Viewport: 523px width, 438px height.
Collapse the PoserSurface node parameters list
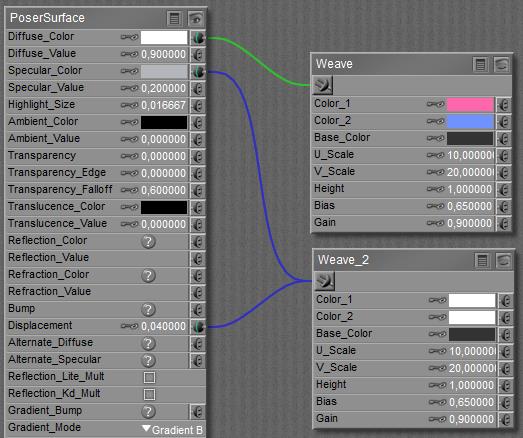tap(174, 19)
